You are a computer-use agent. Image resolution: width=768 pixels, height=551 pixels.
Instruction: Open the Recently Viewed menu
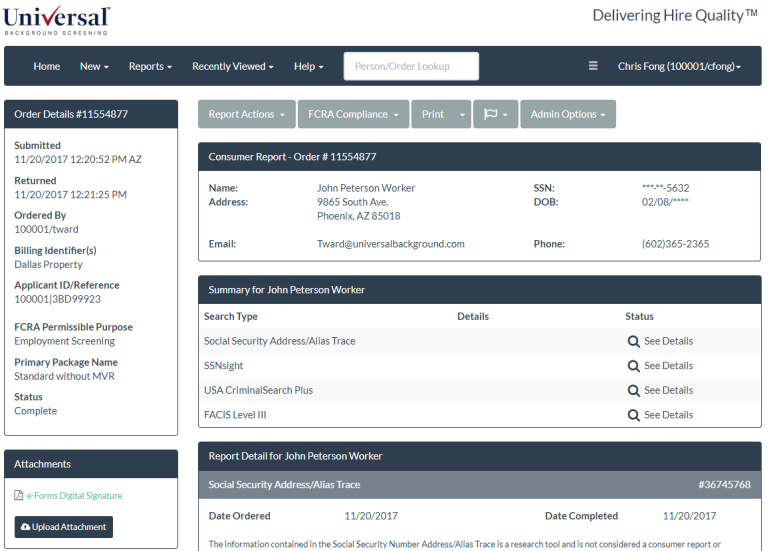click(233, 66)
